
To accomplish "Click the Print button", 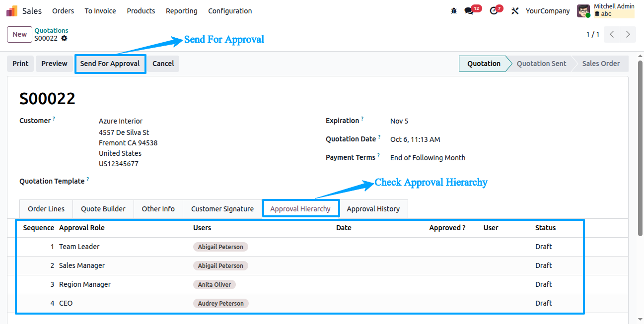I will point(20,64).
